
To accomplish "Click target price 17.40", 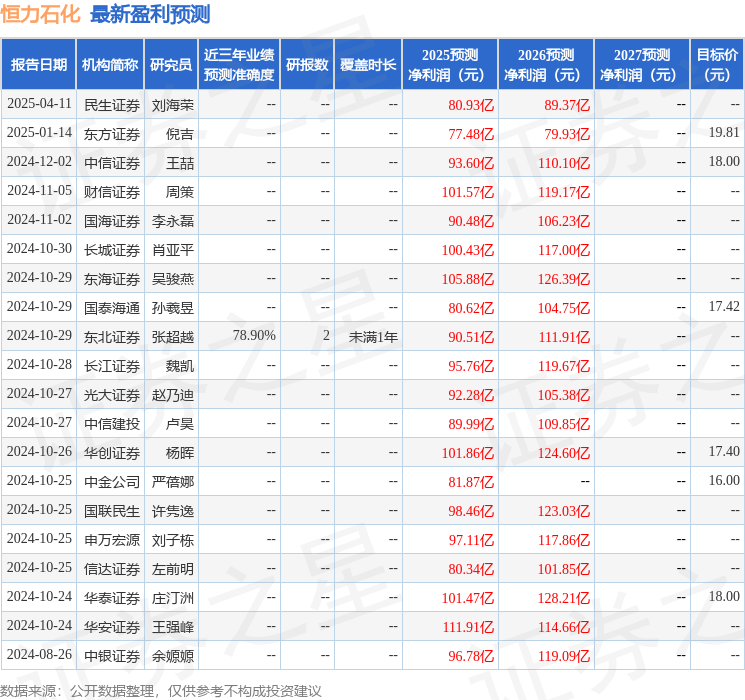I will pyautogui.click(x=724, y=451).
